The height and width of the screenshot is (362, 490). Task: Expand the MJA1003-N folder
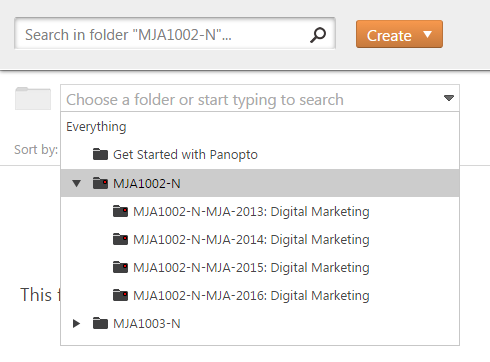click(76, 323)
